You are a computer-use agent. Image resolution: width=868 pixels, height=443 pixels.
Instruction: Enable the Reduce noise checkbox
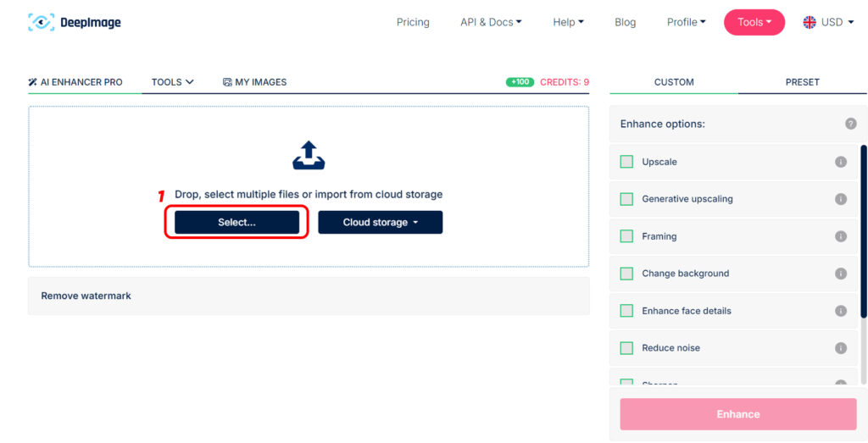tap(626, 348)
